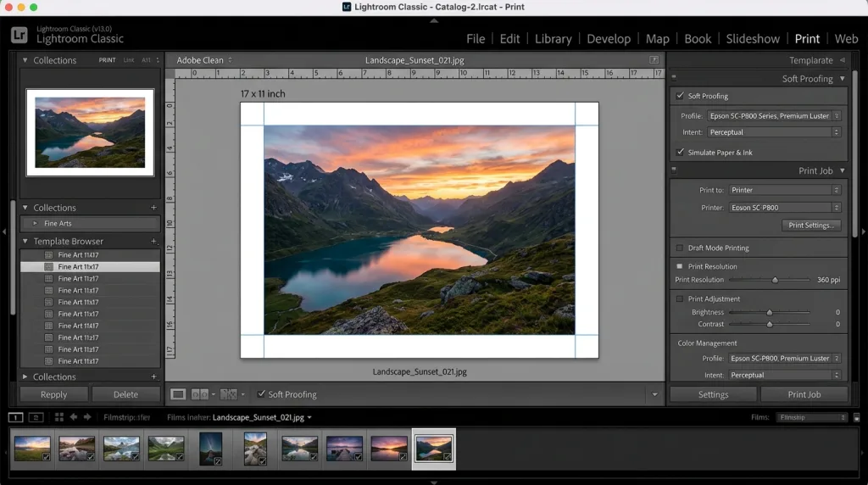Add a collection with the plus above Fine Arts
The height and width of the screenshot is (485, 868).
[x=153, y=208]
